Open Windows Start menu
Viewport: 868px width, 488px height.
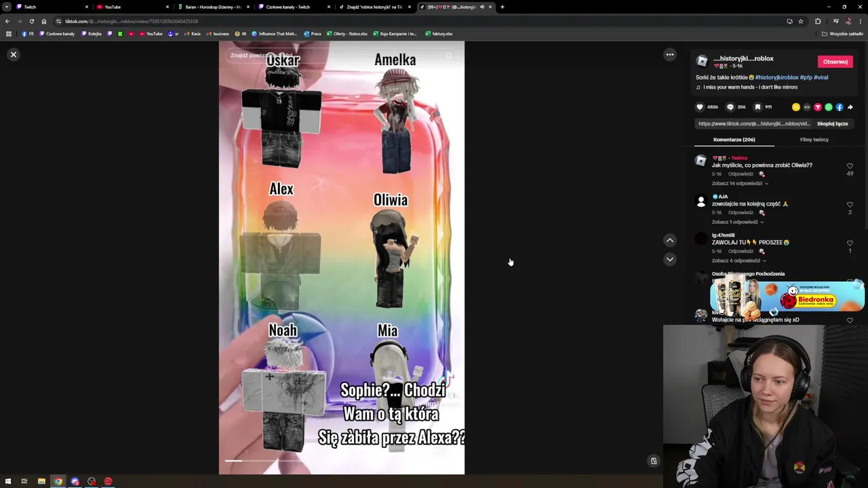point(8,481)
